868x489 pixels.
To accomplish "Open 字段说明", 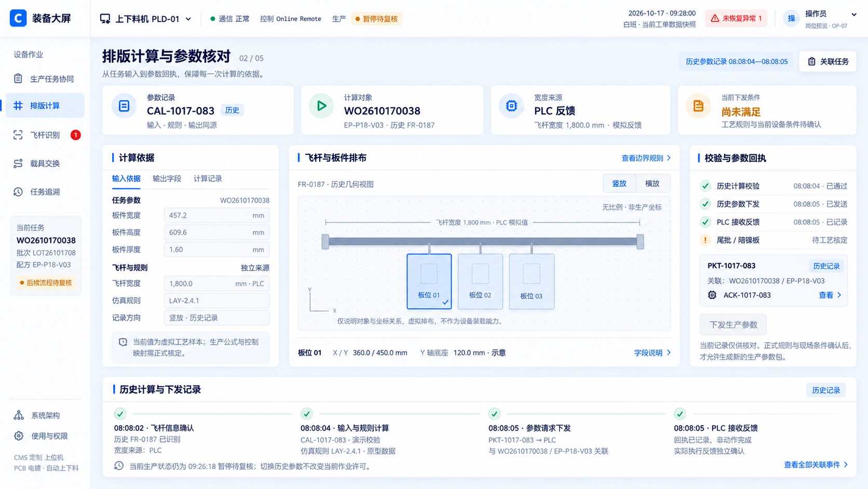I will pyautogui.click(x=653, y=353).
